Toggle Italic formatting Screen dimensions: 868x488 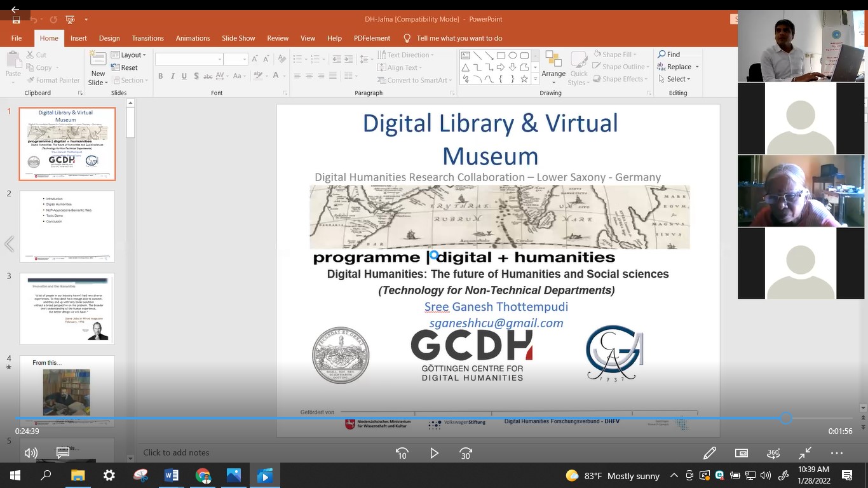(172, 76)
